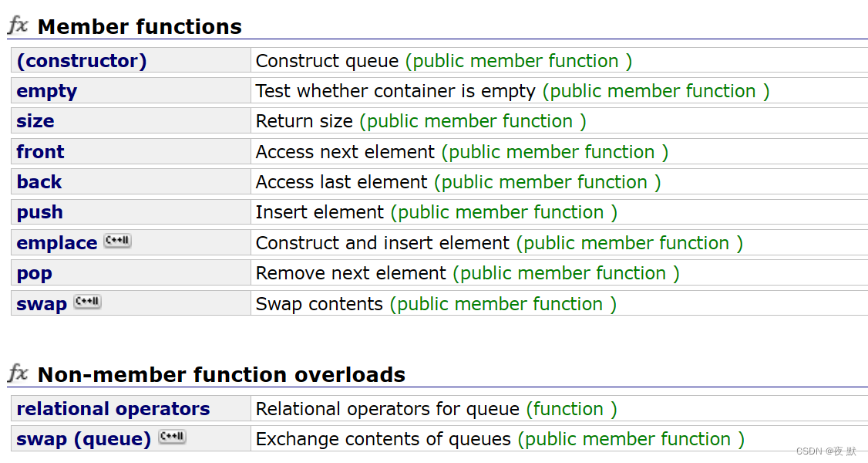The image size is (868, 463).
Task: Click the C++11 badge next to swap
Action: [87, 302]
